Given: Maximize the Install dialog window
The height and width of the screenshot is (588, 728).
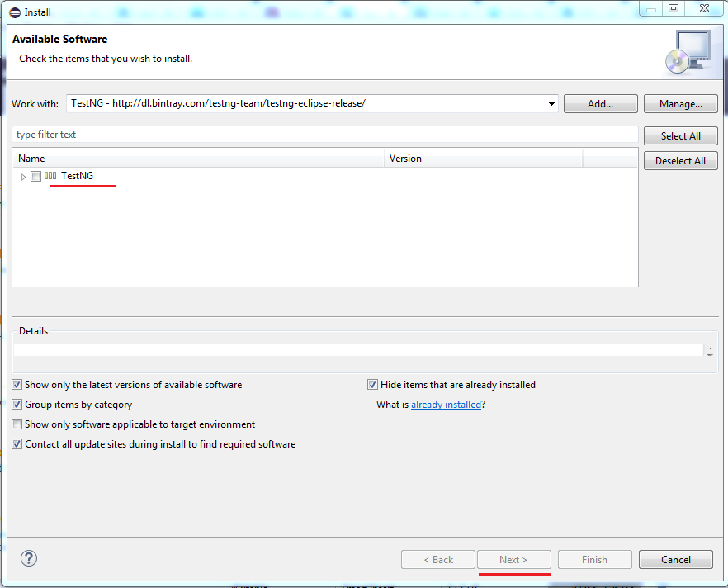Looking at the screenshot, I should pyautogui.click(x=674, y=8).
